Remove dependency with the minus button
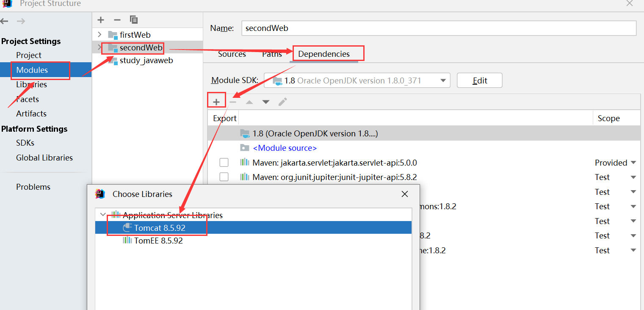Screen dimensions: 644x310 coord(233,102)
